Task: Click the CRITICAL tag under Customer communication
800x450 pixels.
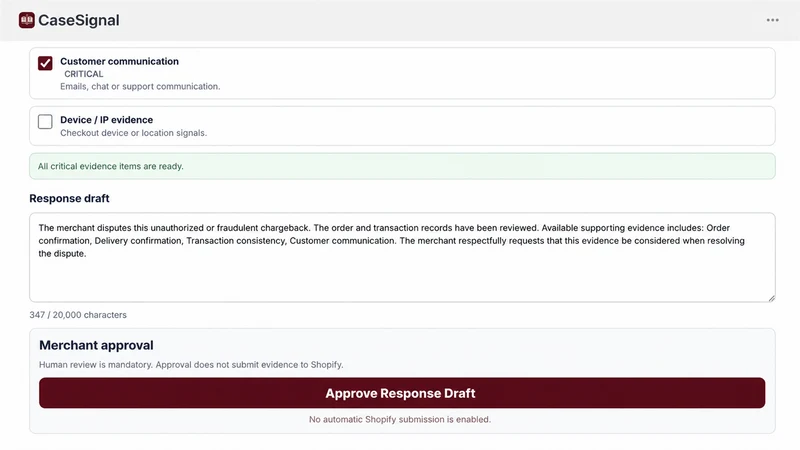Action: pos(84,74)
